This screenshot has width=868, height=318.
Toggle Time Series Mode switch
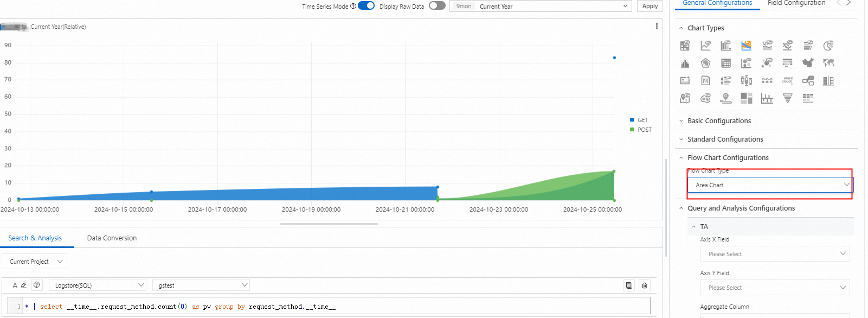[366, 6]
